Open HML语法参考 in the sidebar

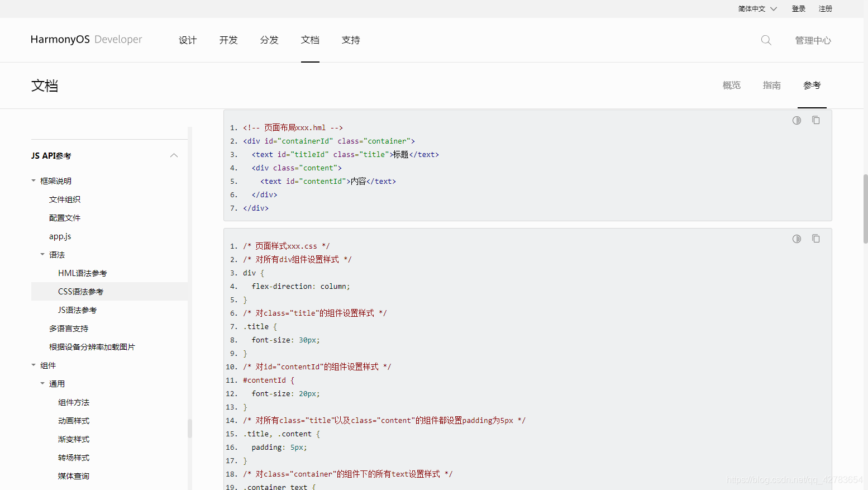(x=83, y=273)
